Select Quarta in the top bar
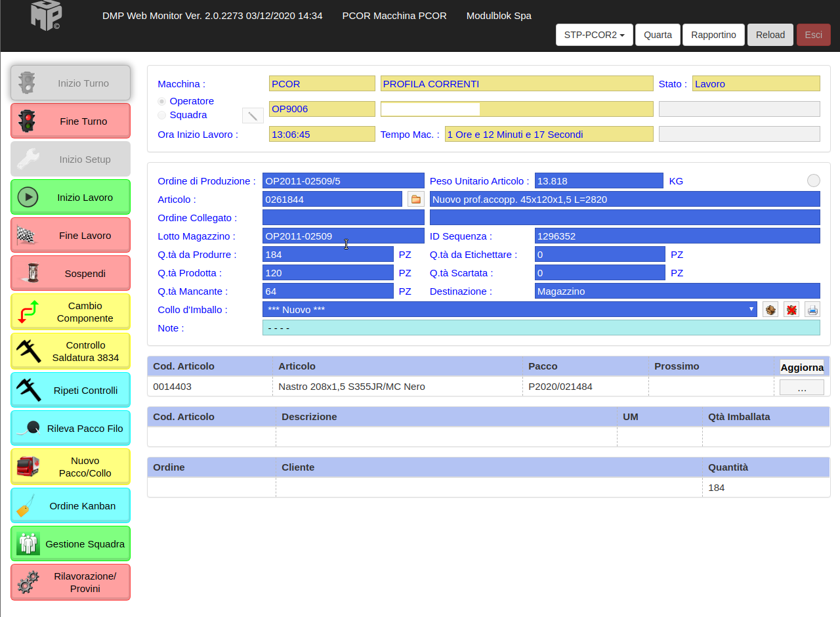This screenshot has width=840, height=617. (x=657, y=35)
